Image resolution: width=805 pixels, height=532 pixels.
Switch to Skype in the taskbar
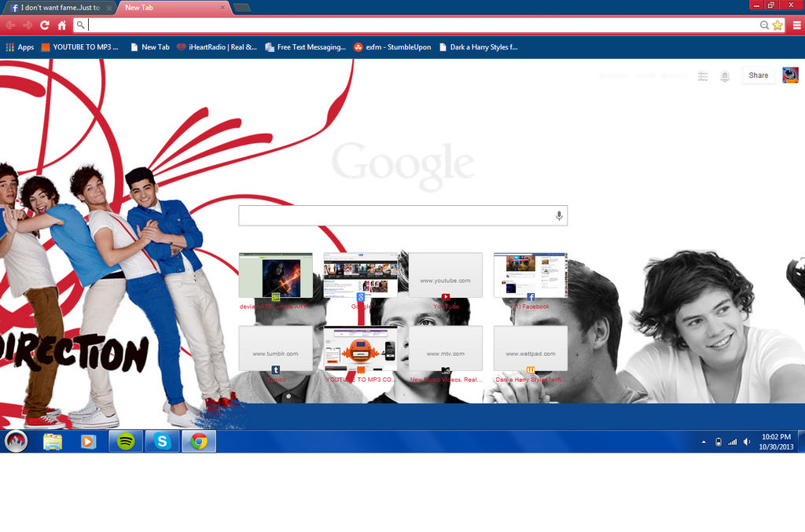162,441
